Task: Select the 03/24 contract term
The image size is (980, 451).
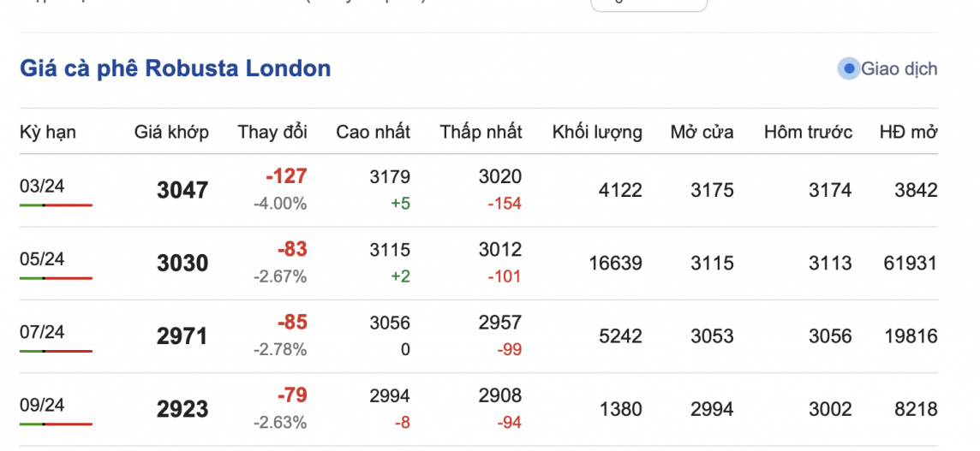Action: point(42,186)
